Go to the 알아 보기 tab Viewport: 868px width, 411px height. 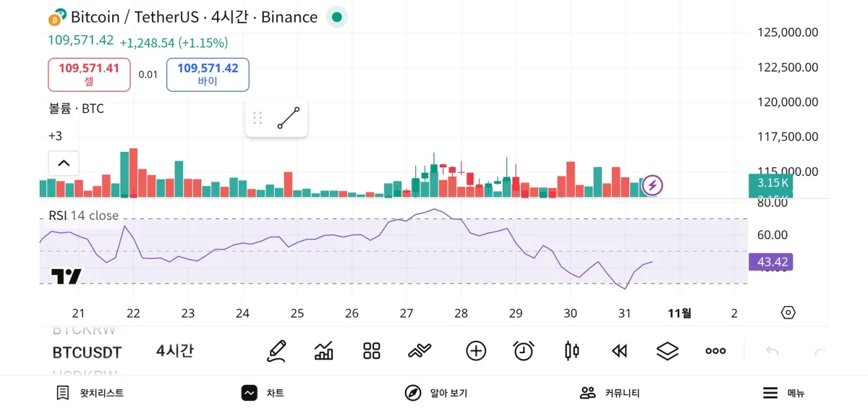point(436,393)
